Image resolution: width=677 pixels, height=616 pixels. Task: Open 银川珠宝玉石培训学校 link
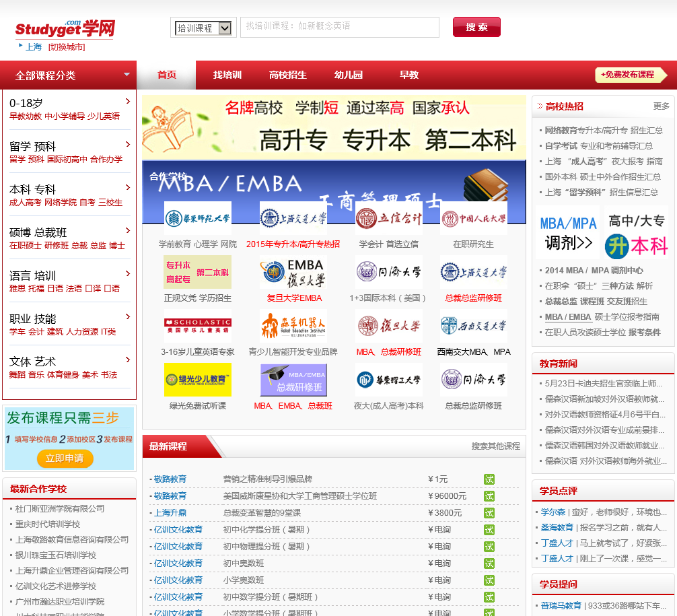click(x=56, y=555)
